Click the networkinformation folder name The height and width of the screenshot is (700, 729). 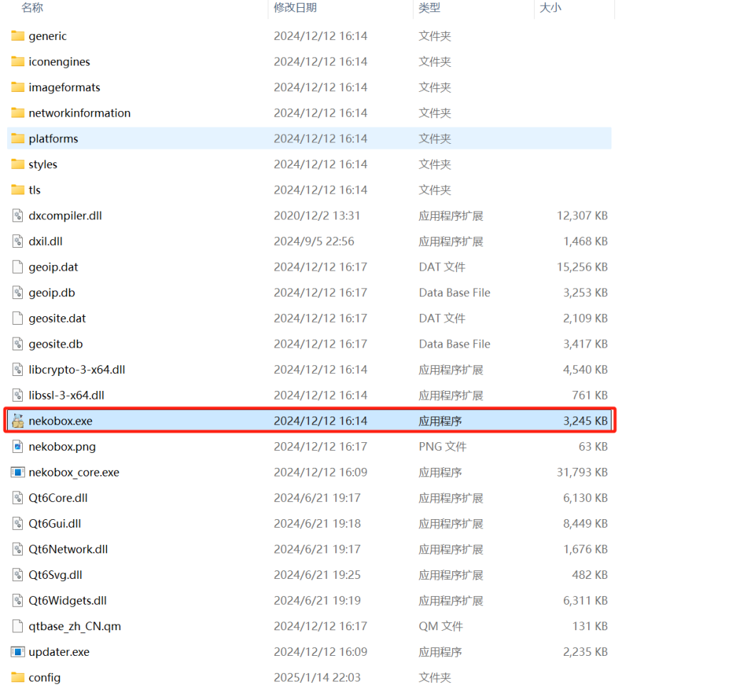pos(80,113)
